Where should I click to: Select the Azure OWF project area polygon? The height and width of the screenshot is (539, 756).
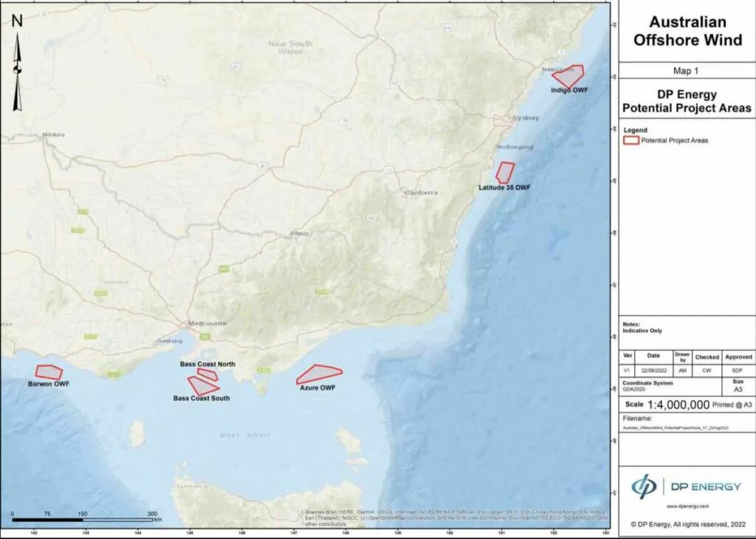pyautogui.click(x=318, y=374)
